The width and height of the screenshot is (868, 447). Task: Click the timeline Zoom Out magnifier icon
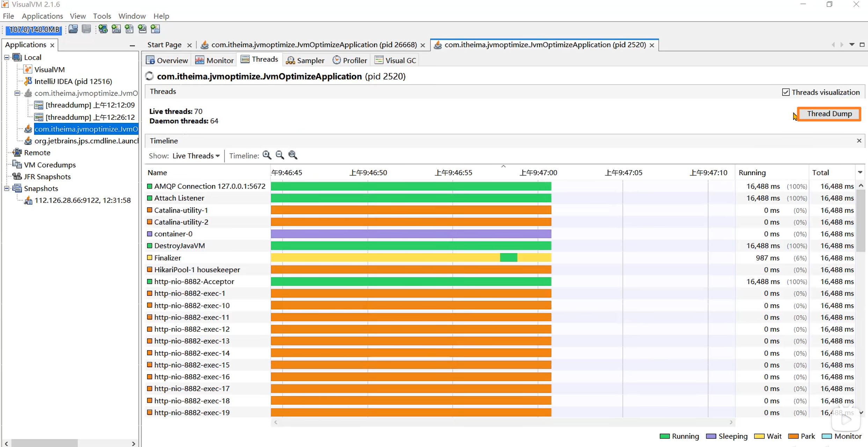[x=280, y=155]
